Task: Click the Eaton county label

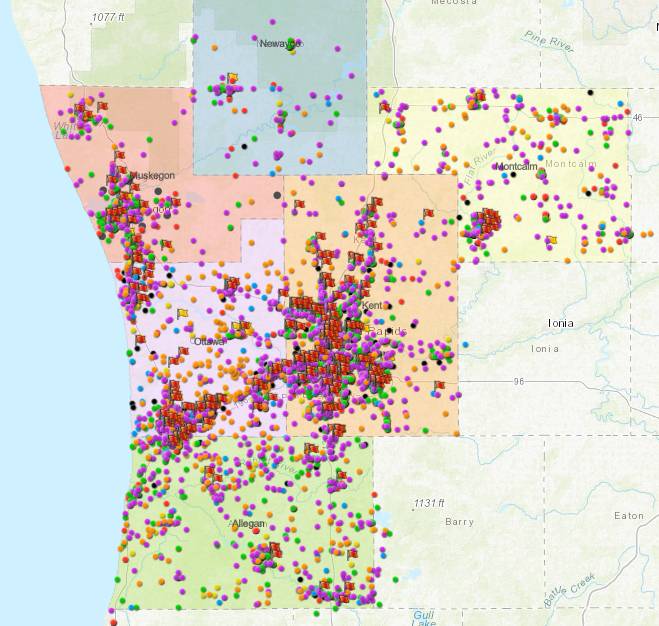Action: [x=629, y=516]
